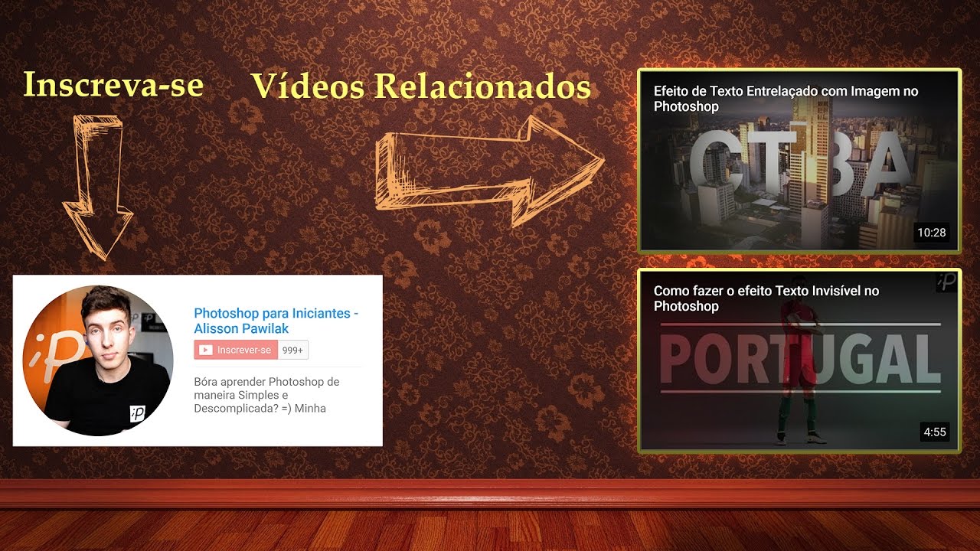980x551 pixels.
Task: Click title 'Como fazer o efeito Texto Invisível'
Action: (x=766, y=298)
